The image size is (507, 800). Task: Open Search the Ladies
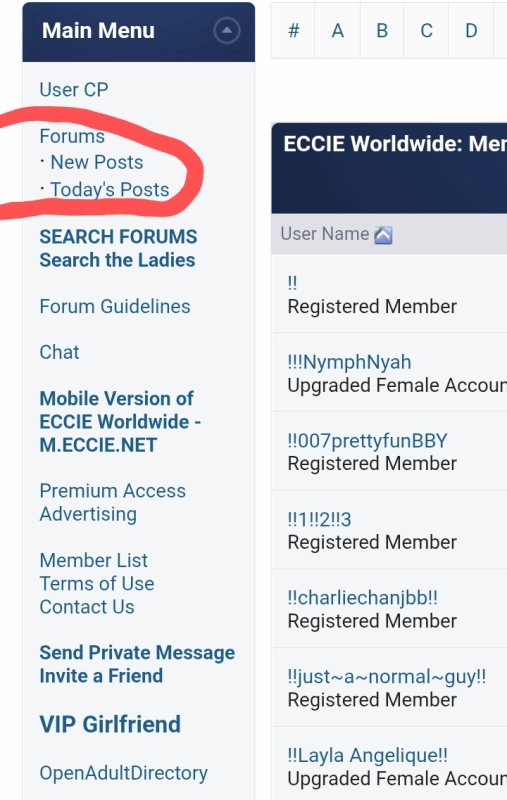[x=117, y=260]
